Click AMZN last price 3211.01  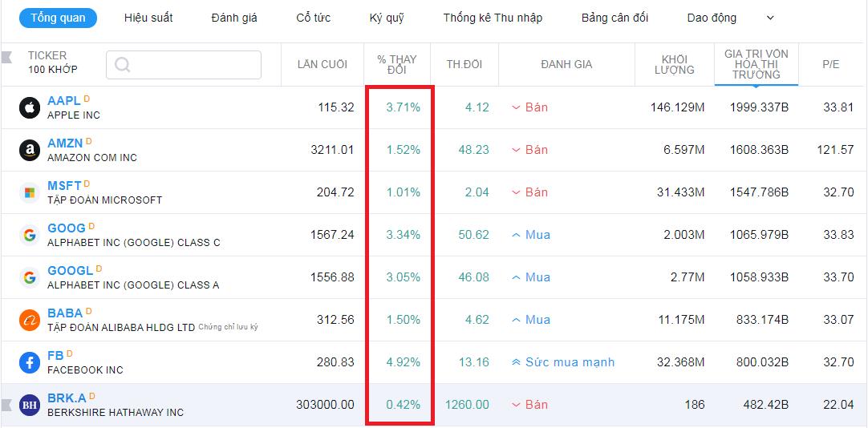(332, 150)
